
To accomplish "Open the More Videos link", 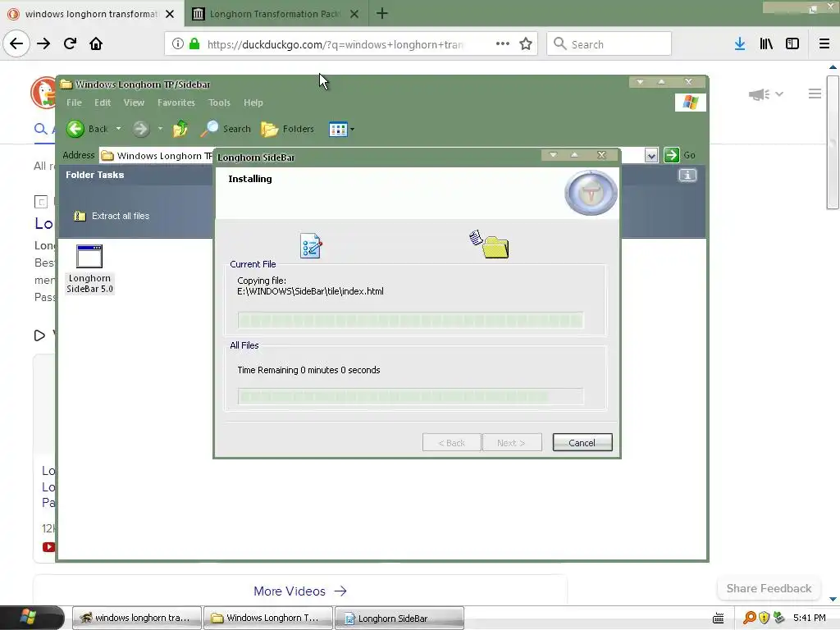I will (300, 591).
